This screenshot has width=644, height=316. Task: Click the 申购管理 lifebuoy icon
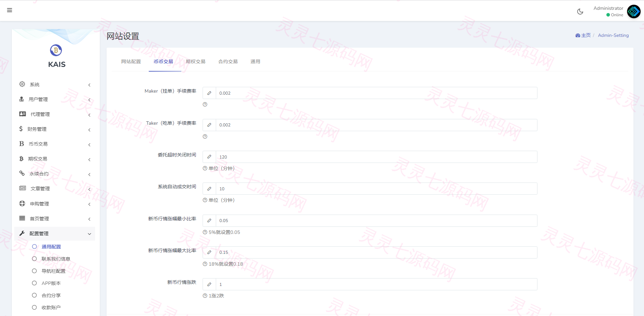[x=22, y=203]
